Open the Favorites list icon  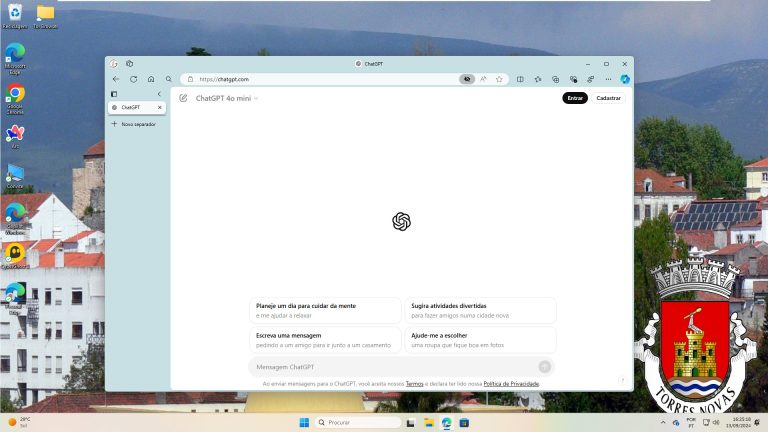click(x=538, y=79)
